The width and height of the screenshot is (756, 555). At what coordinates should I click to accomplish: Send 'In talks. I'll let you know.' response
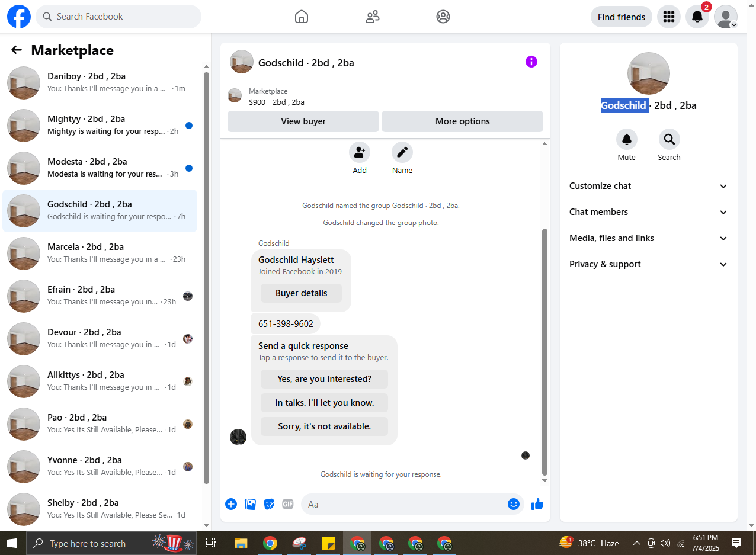coord(324,403)
